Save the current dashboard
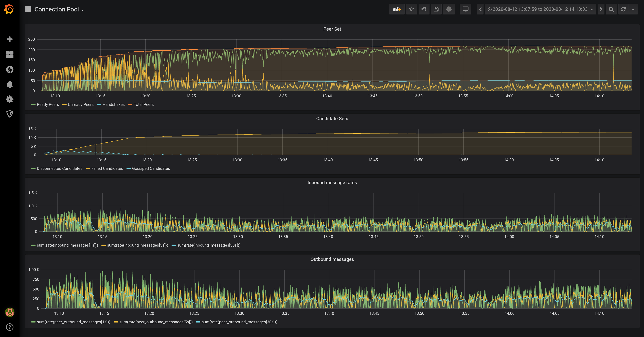This screenshot has width=644, height=337. (x=436, y=9)
